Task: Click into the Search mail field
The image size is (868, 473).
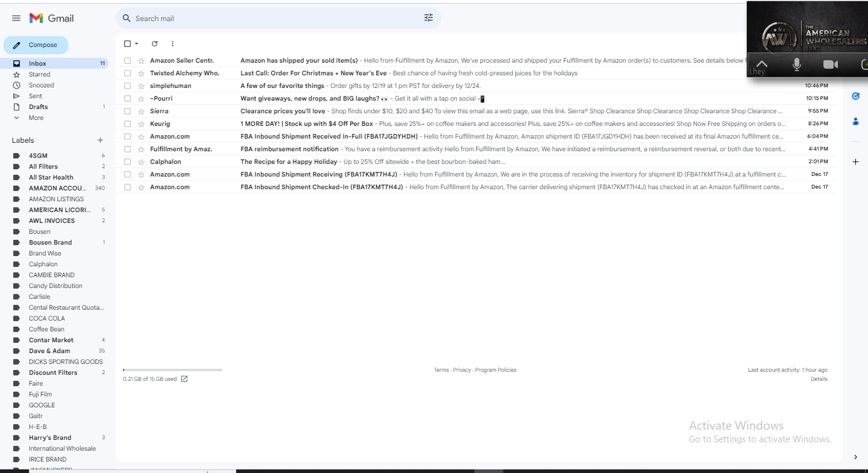Action: point(277,18)
